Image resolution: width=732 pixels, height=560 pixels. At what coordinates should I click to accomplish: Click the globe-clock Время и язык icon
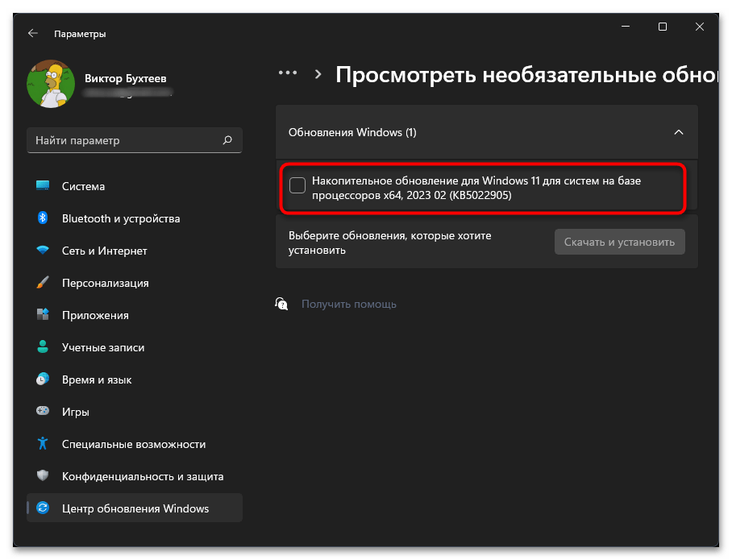coord(43,379)
